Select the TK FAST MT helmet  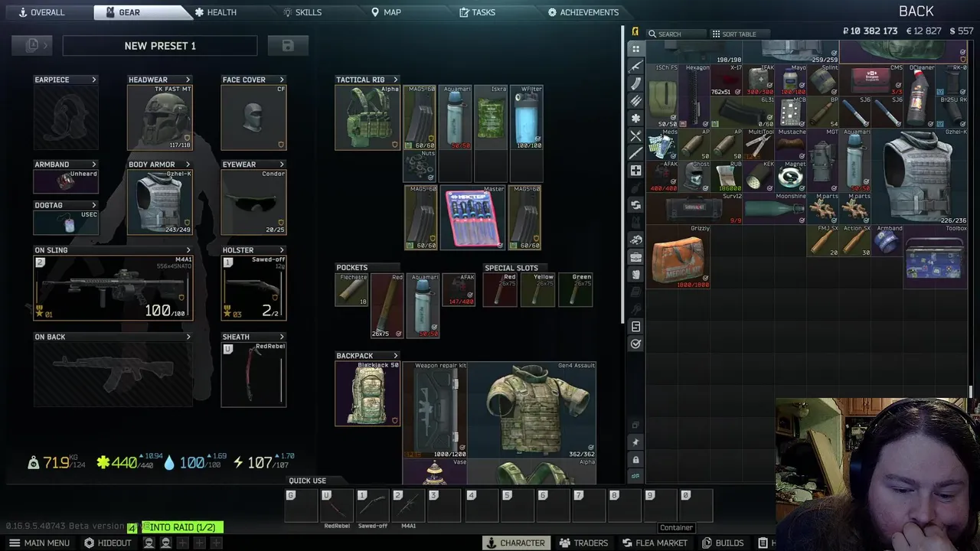click(x=160, y=117)
